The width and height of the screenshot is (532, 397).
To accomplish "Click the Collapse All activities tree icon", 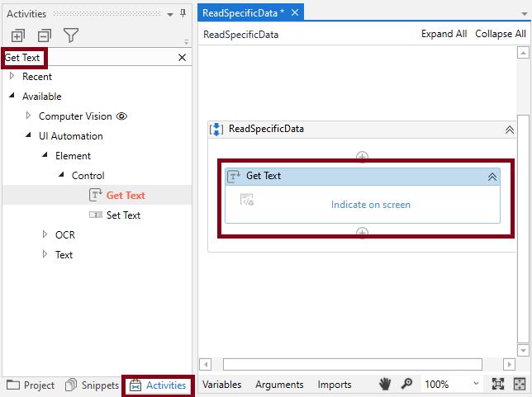I will (x=44, y=35).
